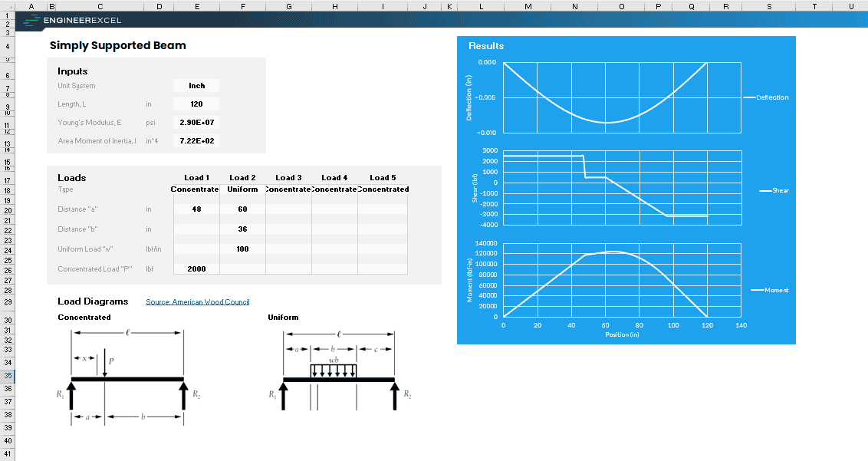Click the Length value cell containing 120
Viewport: 868px width, 461px height.
(x=196, y=104)
